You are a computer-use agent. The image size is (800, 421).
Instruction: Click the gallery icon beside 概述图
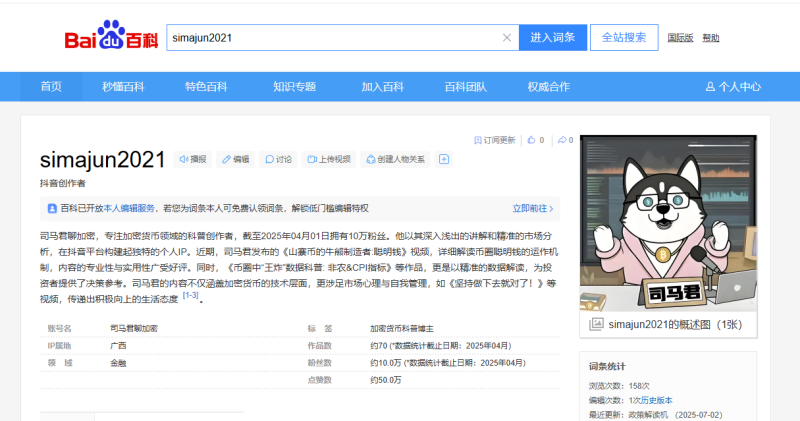[x=596, y=324]
